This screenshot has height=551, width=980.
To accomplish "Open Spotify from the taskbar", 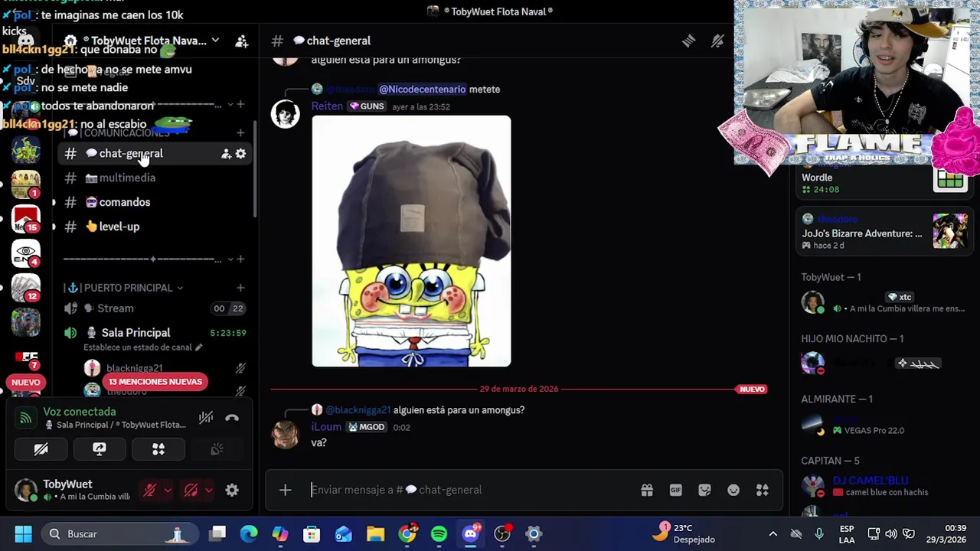I will [x=439, y=533].
